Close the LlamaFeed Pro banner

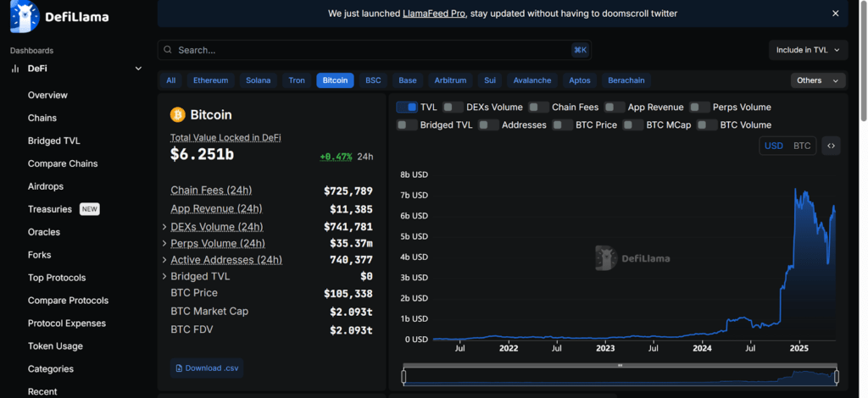click(835, 14)
